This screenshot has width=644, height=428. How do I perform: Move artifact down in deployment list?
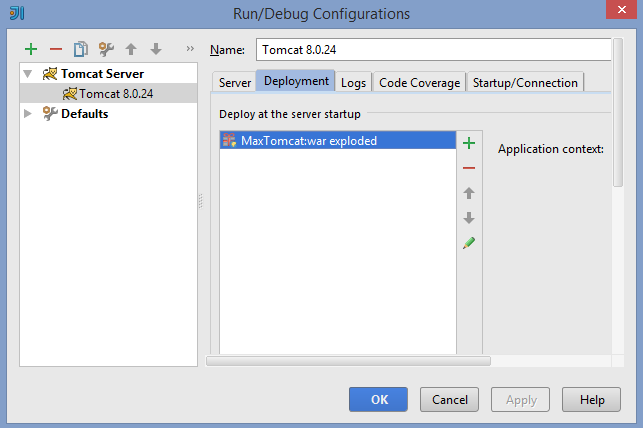(469, 218)
